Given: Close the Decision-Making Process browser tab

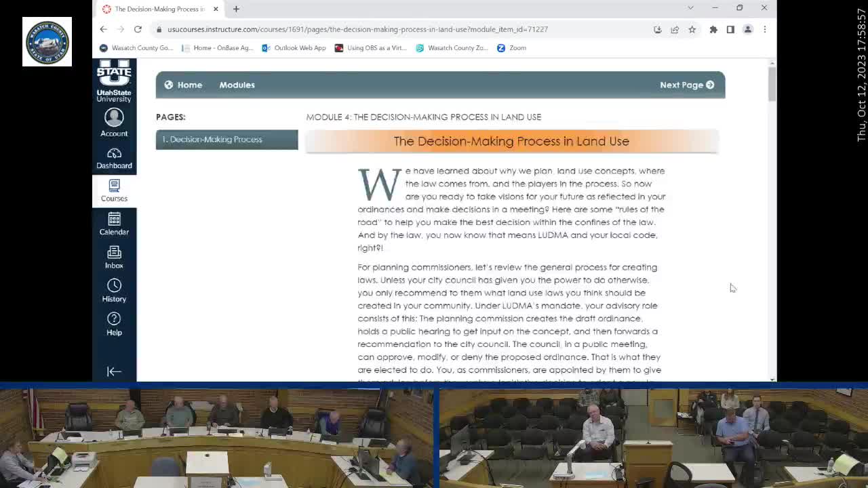Looking at the screenshot, I should (x=216, y=9).
